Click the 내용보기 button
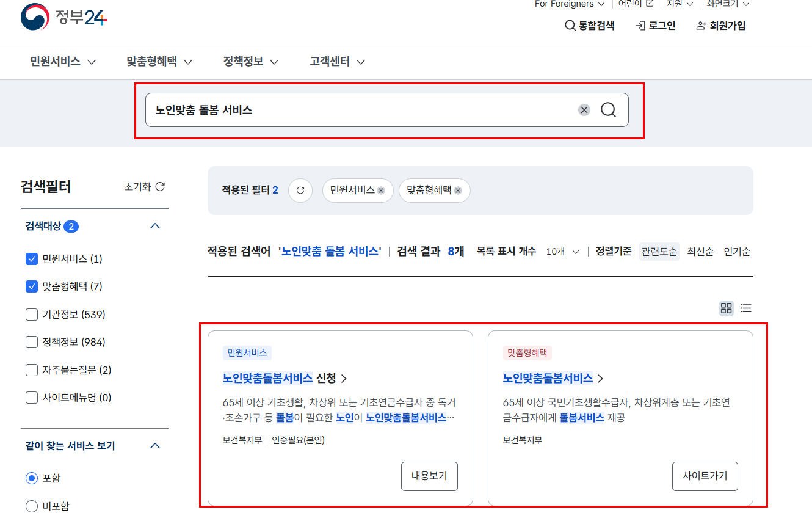812x513 pixels. (x=429, y=476)
